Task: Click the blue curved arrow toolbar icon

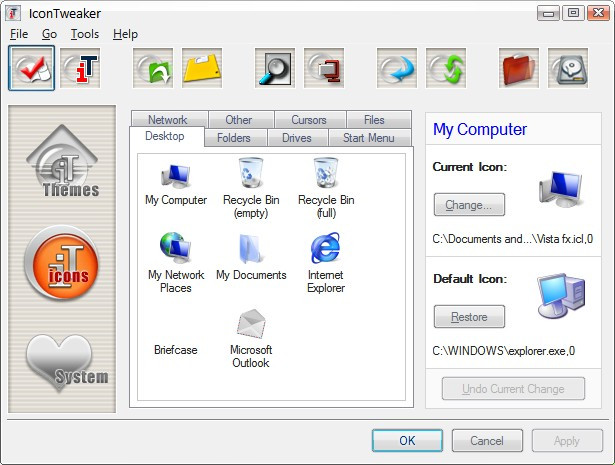Action: click(397, 68)
